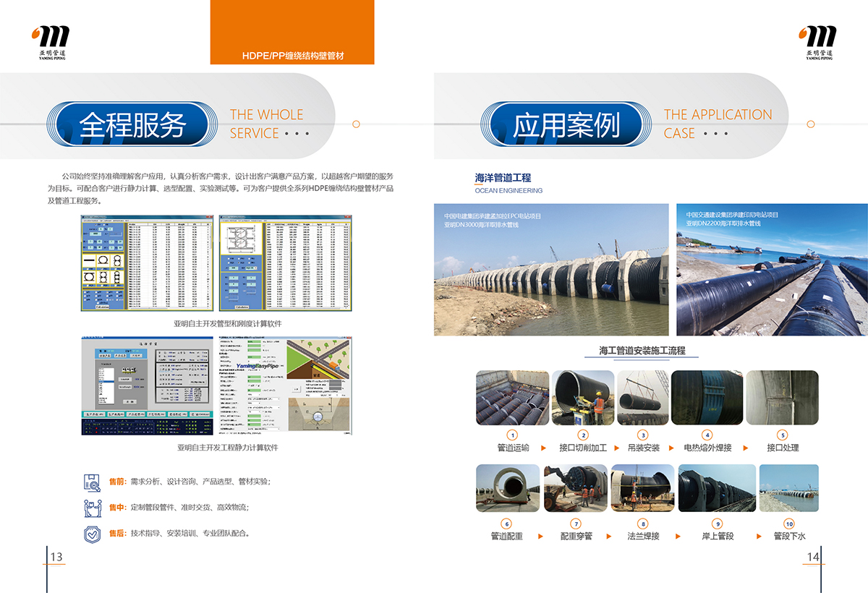Click the 售后 line: 技术指导、安装培训
The width and height of the screenshot is (868, 593).
click(x=180, y=534)
